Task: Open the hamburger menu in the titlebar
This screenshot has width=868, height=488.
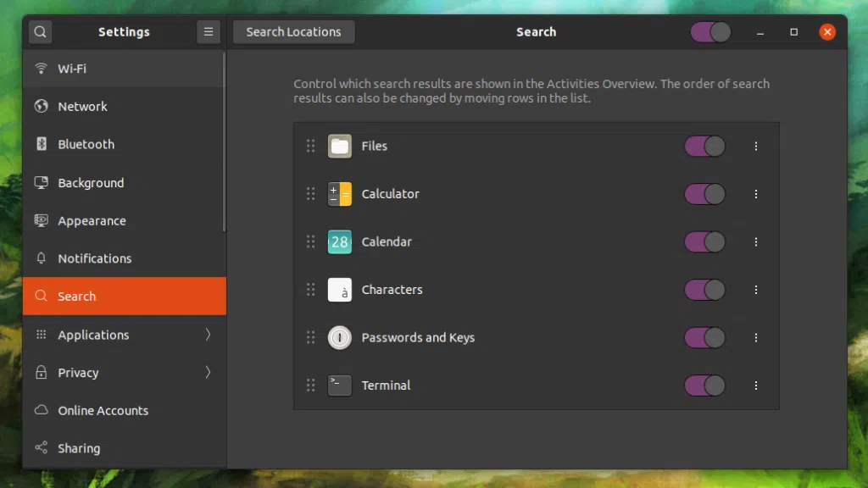Action: [209, 31]
